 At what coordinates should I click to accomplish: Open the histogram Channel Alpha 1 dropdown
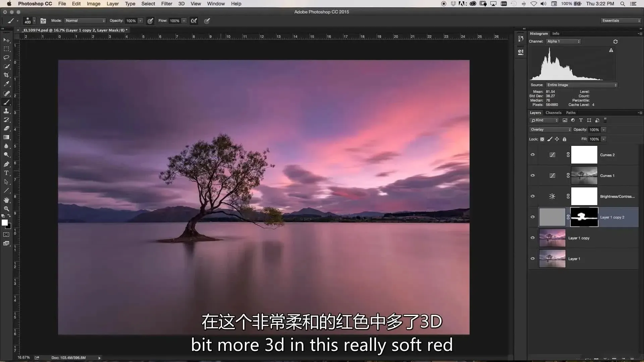pos(563,42)
